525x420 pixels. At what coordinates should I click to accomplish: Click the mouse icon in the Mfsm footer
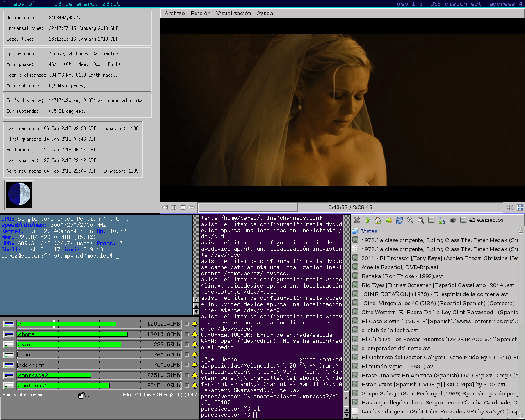point(83,395)
